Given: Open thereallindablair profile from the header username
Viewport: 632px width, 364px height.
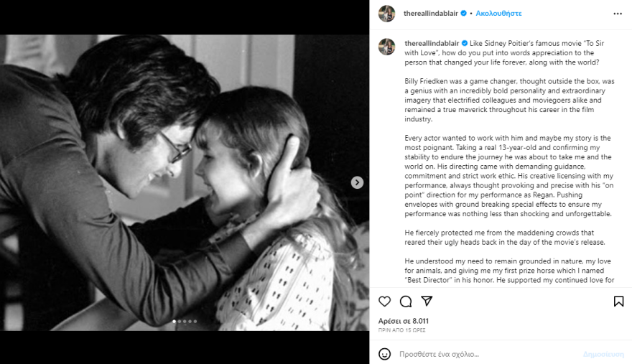Looking at the screenshot, I should (430, 14).
